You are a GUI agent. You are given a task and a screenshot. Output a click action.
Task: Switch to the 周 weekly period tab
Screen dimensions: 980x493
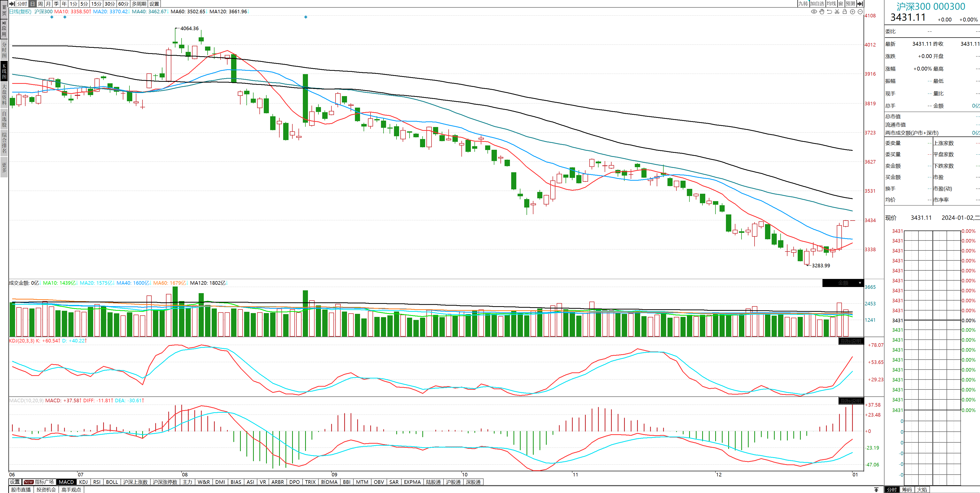[x=40, y=3]
